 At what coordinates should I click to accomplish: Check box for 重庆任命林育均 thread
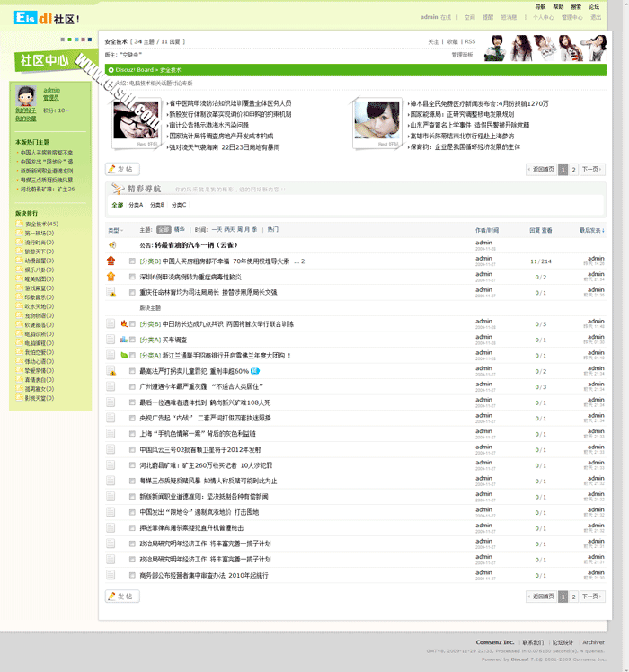coord(132,292)
